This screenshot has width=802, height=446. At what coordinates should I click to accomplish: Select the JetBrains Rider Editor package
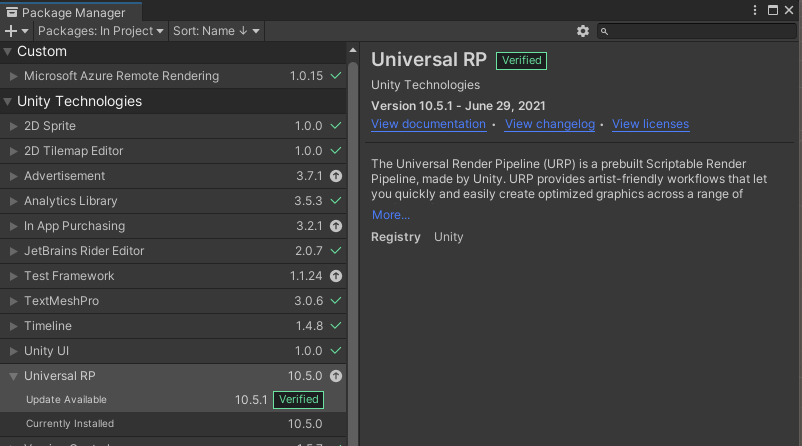point(173,251)
